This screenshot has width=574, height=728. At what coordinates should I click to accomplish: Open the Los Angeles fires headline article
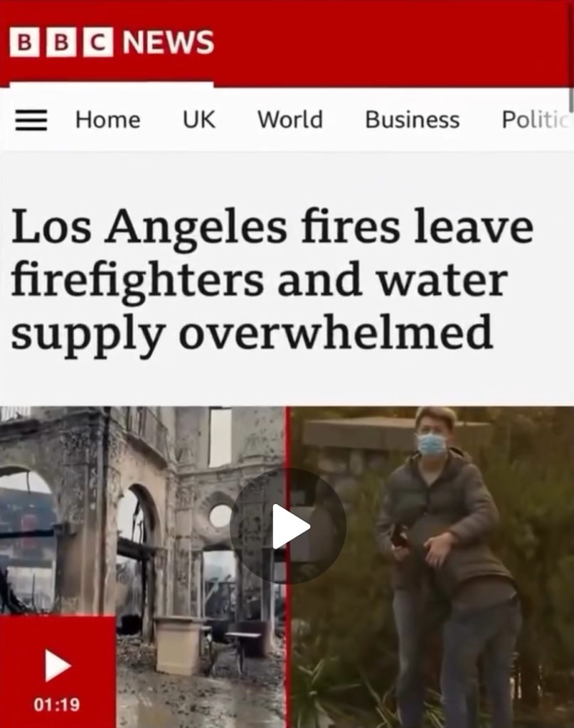[x=272, y=279]
